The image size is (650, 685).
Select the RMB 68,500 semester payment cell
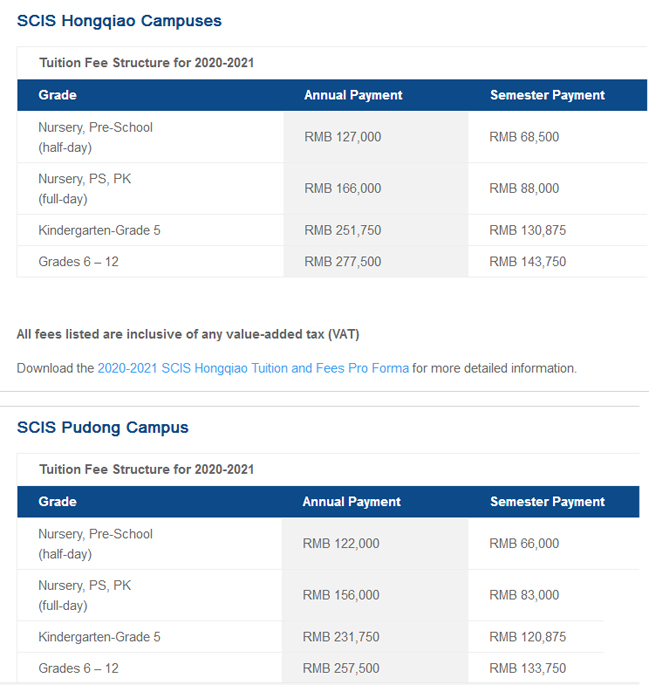[x=523, y=137]
